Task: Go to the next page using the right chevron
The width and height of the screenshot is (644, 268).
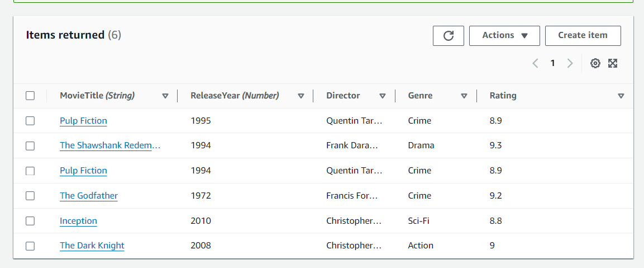Action: pyautogui.click(x=570, y=63)
